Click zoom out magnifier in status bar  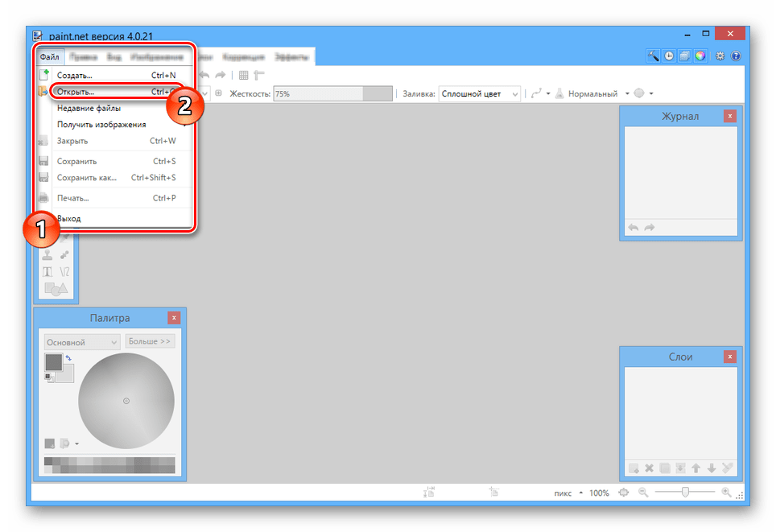[x=642, y=493]
